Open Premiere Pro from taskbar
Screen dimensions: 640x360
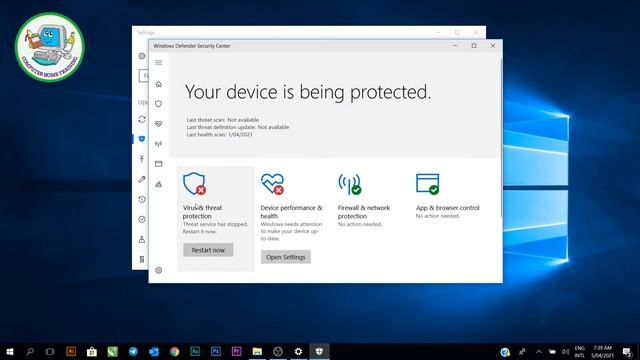(236, 351)
